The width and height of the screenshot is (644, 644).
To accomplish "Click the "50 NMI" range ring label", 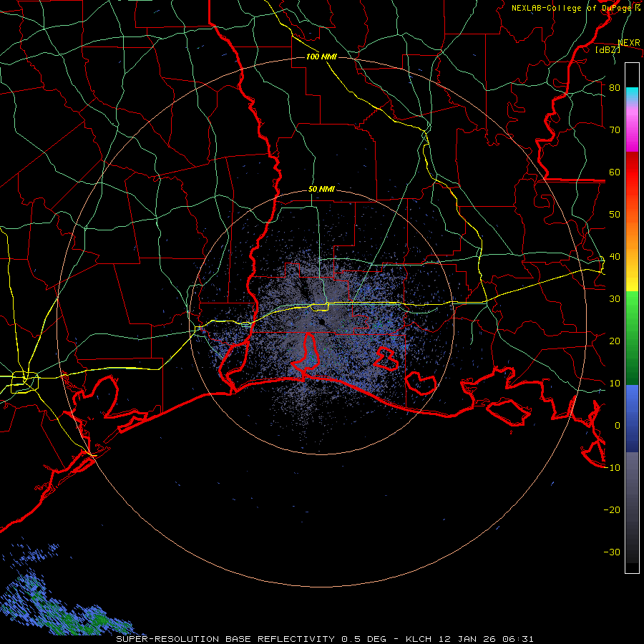I will click(321, 190).
